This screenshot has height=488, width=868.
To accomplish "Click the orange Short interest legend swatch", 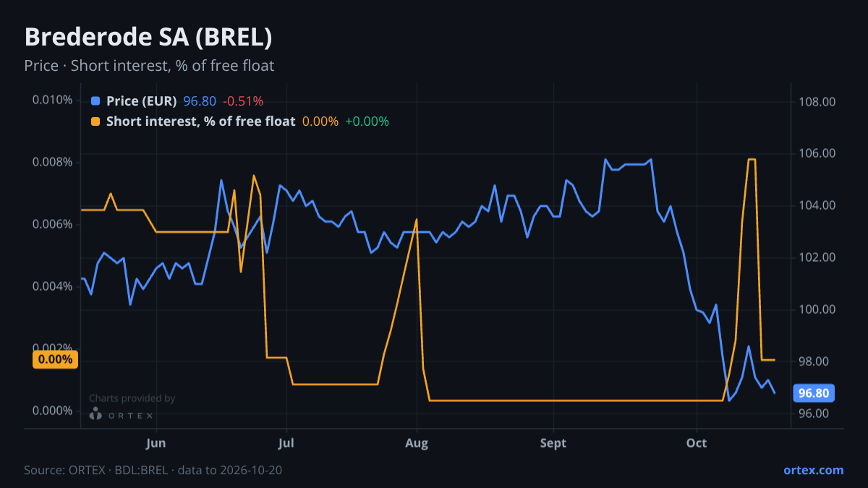I will (95, 121).
